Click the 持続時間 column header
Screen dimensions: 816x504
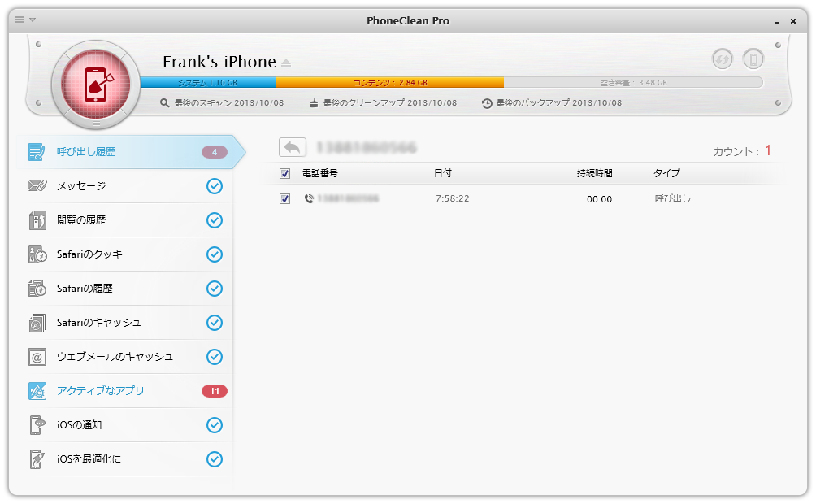[594, 173]
